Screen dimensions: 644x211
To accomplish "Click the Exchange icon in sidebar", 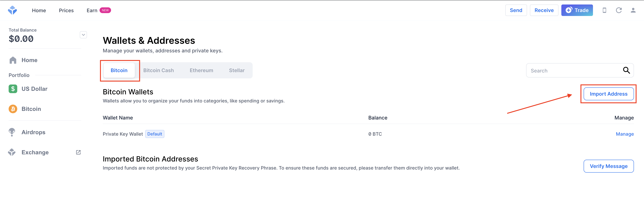I will [x=12, y=152].
